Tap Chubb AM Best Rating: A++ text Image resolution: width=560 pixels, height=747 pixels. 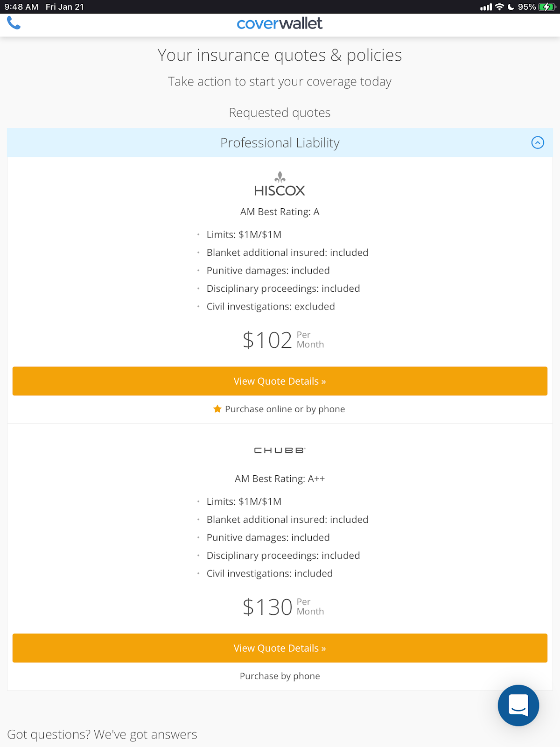pos(280,479)
